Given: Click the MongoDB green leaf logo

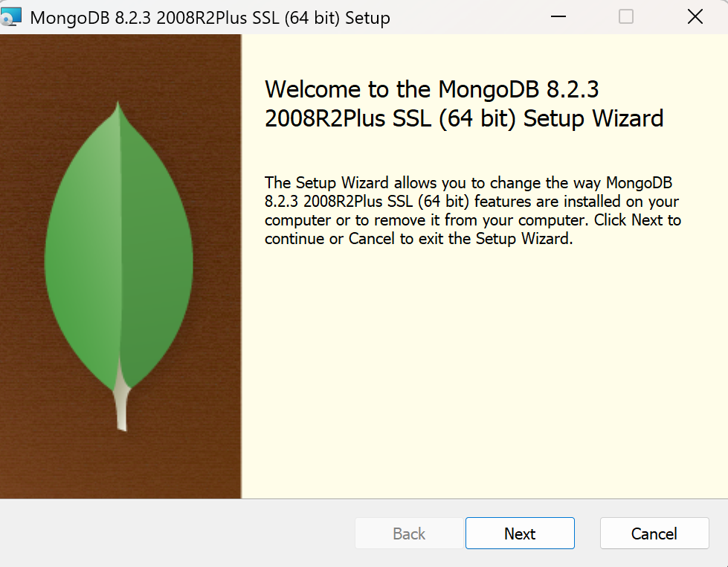Looking at the screenshot, I should tap(119, 266).
